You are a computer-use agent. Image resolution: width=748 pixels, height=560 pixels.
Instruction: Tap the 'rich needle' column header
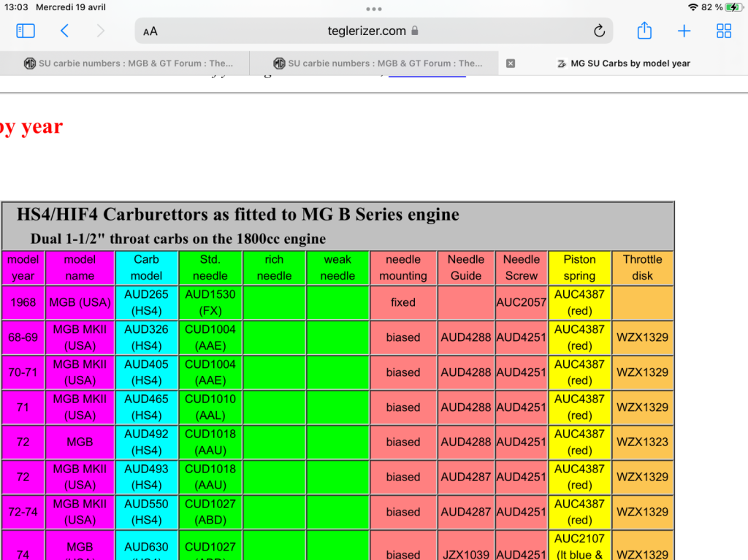(x=275, y=268)
